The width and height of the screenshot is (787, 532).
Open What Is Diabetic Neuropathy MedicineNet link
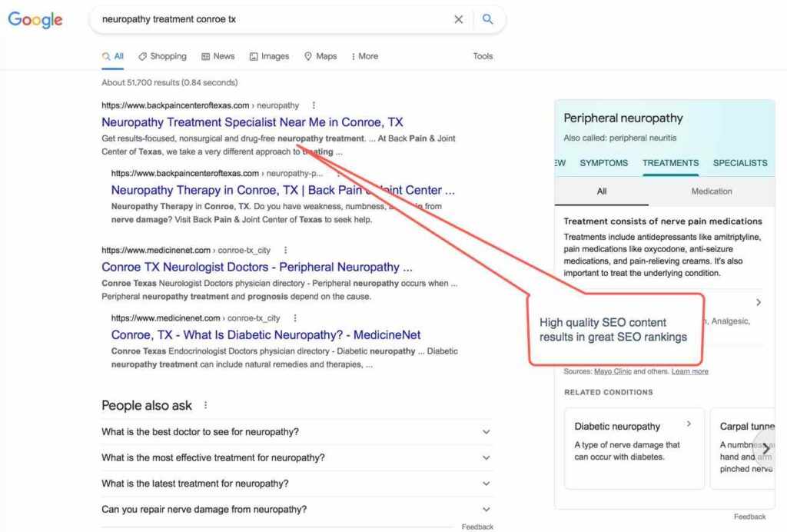coord(266,334)
